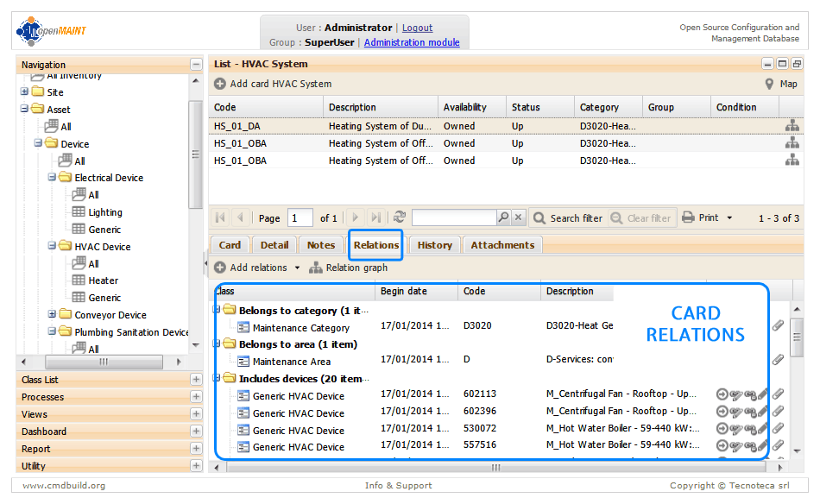Open attachments via paperclip on Maintenance Category row
This screenshot has width=820, height=504.
click(x=777, y=325)
